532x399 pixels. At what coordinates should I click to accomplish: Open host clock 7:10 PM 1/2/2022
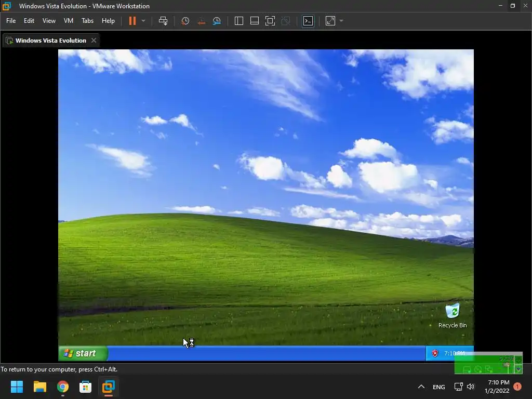pyautogui.click(x=498, y=387)
